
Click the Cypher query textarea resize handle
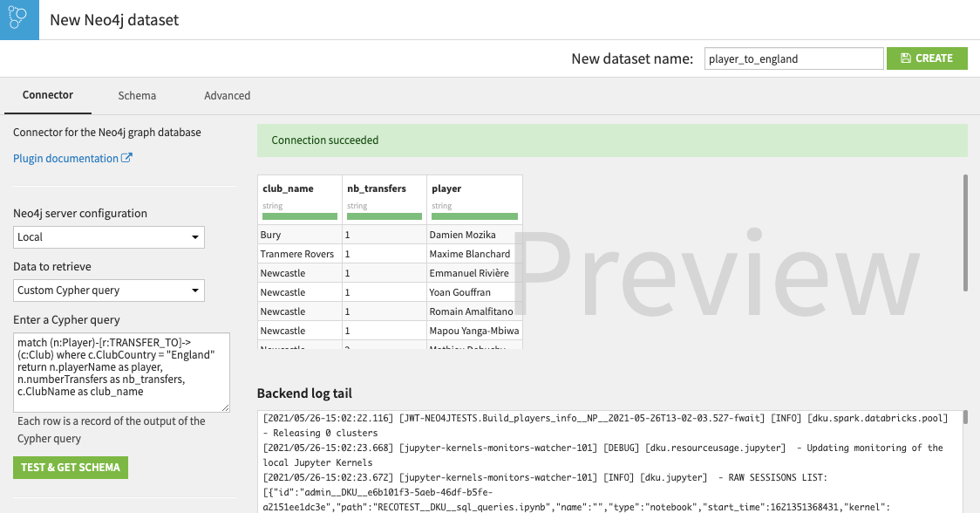point(226,407)
